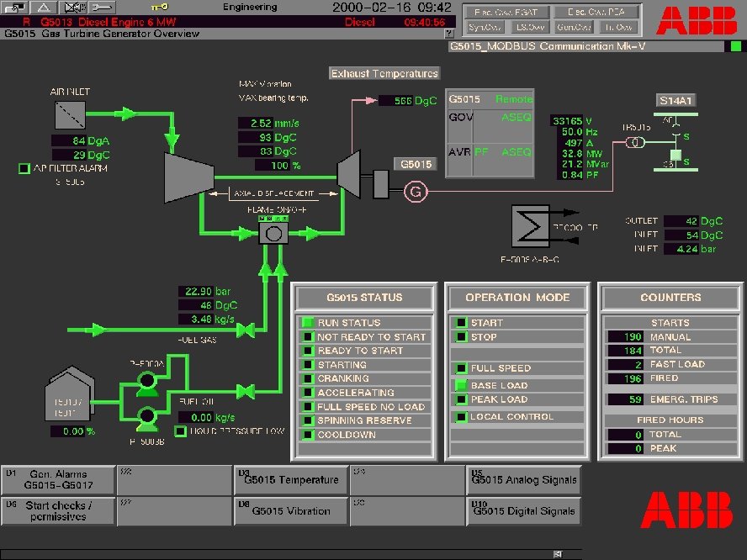
Task: Click the alarm triangle icon at top left
Action: coord(42,8)
